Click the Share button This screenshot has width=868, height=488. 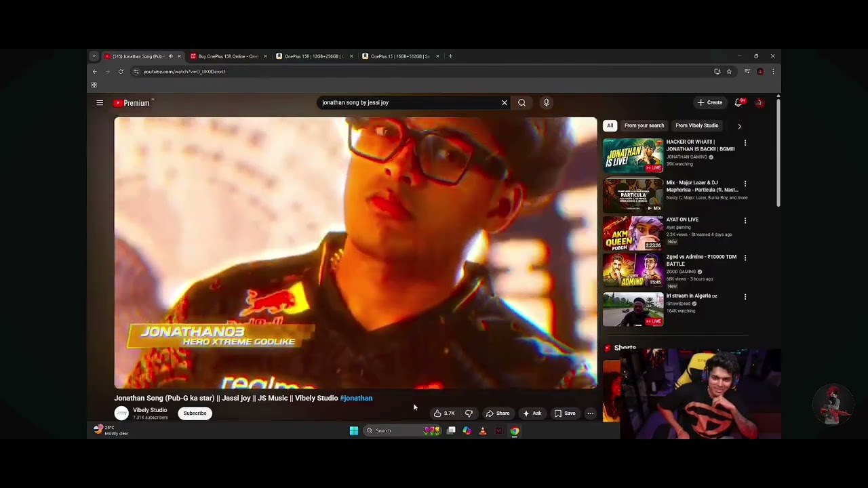pyautogui.click(x=497, y=413)
